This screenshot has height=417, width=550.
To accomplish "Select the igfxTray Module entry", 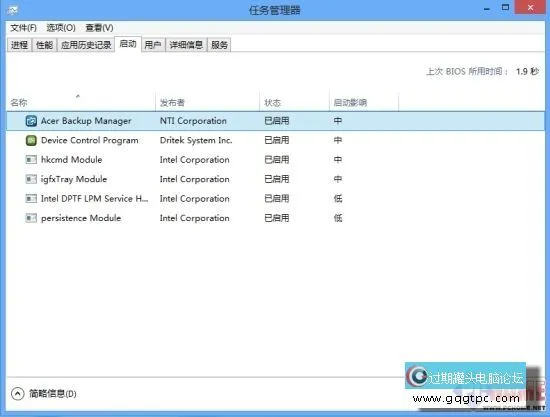I will pyautogui.click(x=275, y=179).
